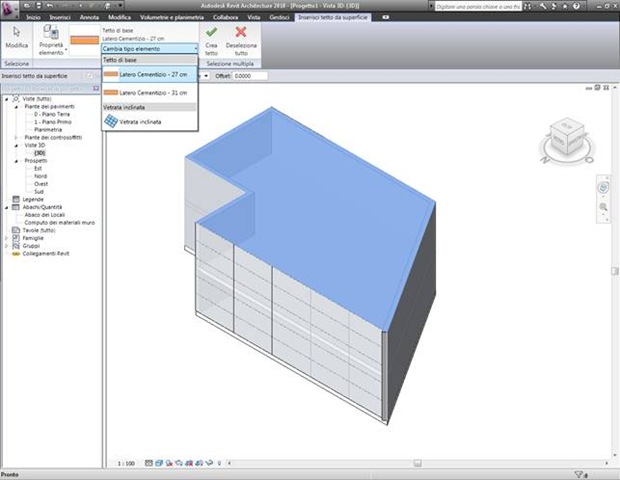Toggle the checkbox in the options bar
620x480 pixels.
[90, 76]
